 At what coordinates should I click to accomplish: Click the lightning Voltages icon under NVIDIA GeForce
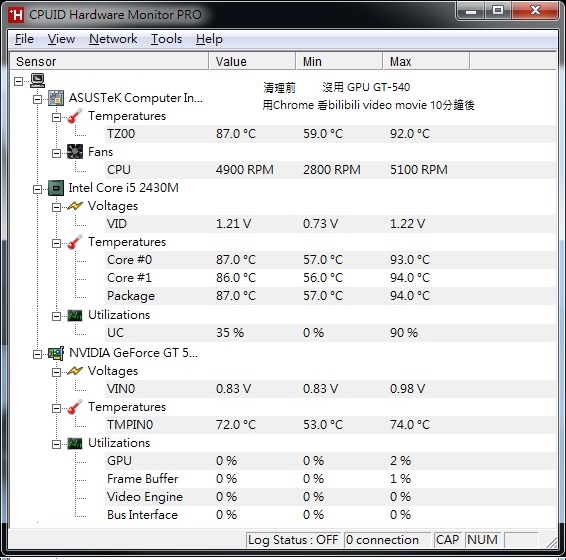75,371
